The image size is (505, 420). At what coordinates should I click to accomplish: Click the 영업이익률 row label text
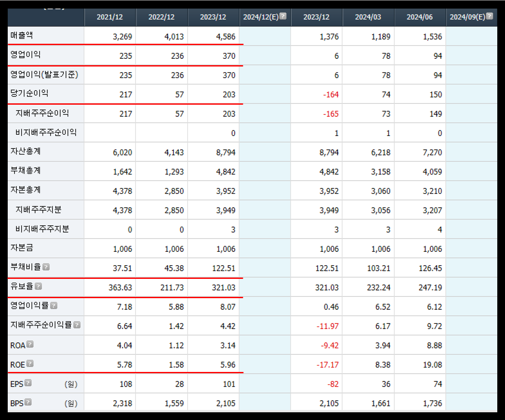[29, 305]
